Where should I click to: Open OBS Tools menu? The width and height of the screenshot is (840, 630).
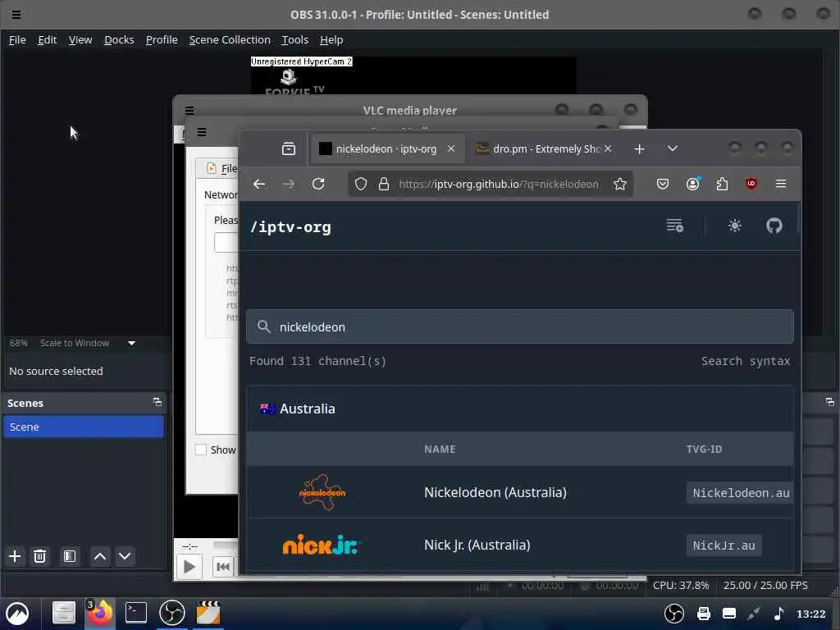[x=295, y=39]
